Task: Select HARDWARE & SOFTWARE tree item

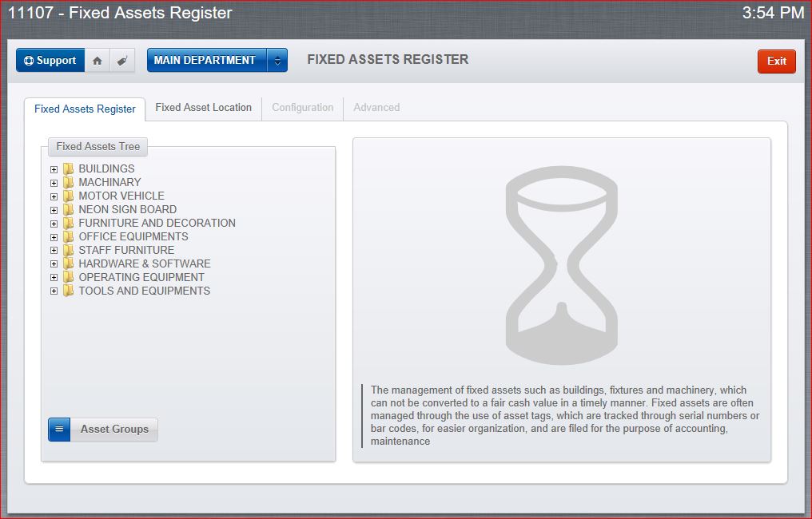Action: coord(145,263)
